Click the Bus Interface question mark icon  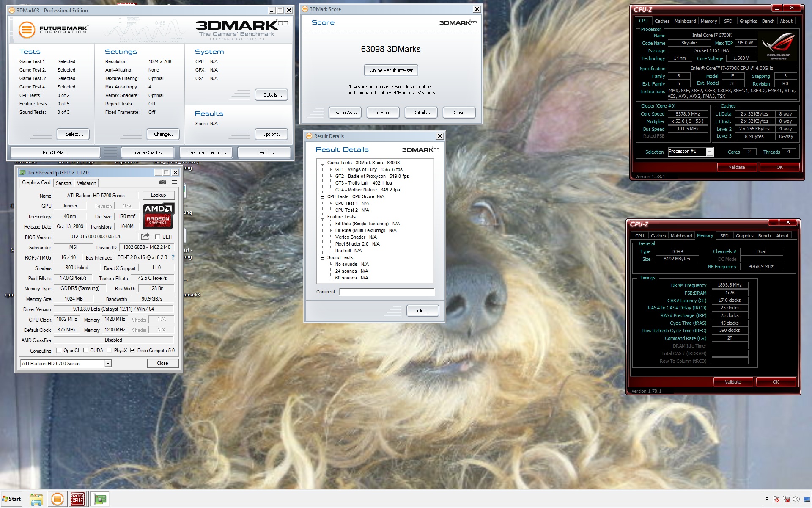[173, 257]
